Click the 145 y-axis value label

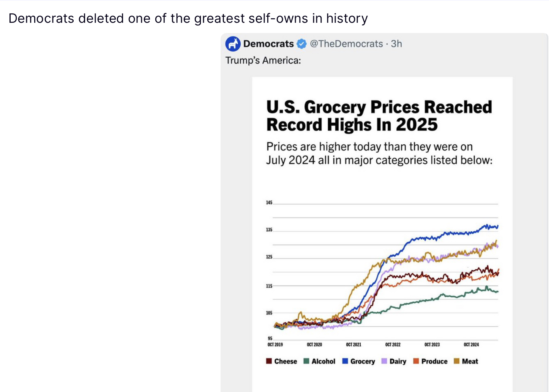269,202
